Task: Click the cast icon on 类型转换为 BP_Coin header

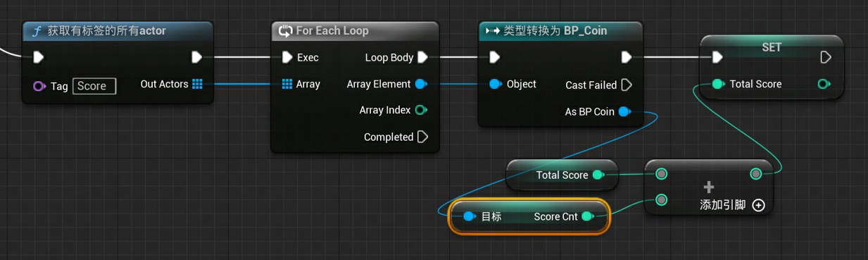Action: (x=493, y=31)
